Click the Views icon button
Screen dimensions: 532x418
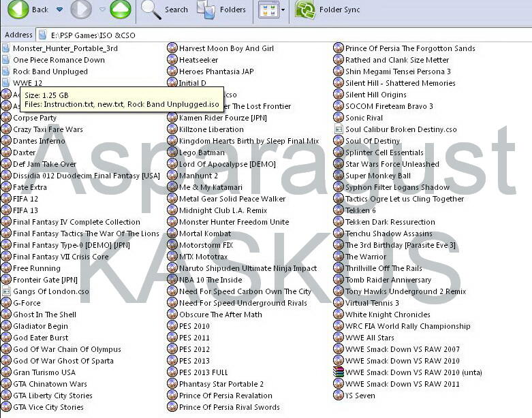pyautogui.click(x=268, y=10)
